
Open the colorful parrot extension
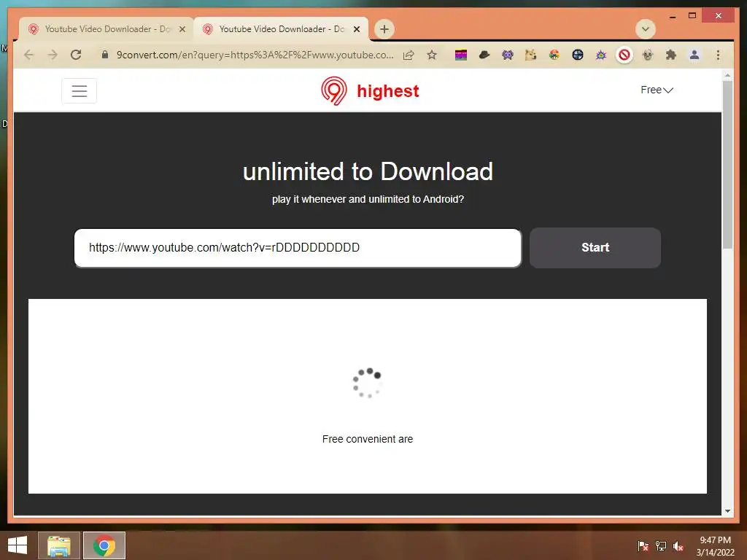[554, 55]
